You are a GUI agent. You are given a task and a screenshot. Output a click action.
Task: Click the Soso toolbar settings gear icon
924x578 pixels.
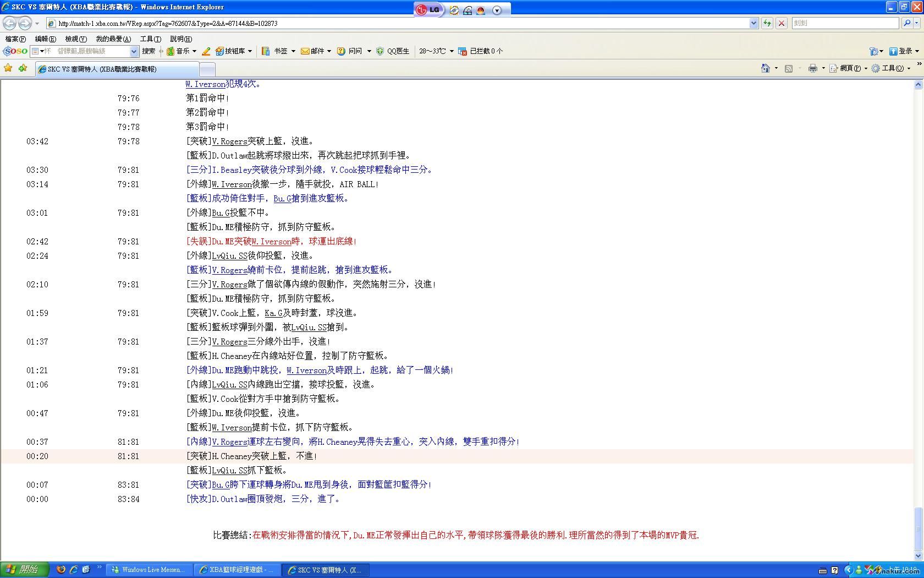pyautogui.click(x=873, y=51)
